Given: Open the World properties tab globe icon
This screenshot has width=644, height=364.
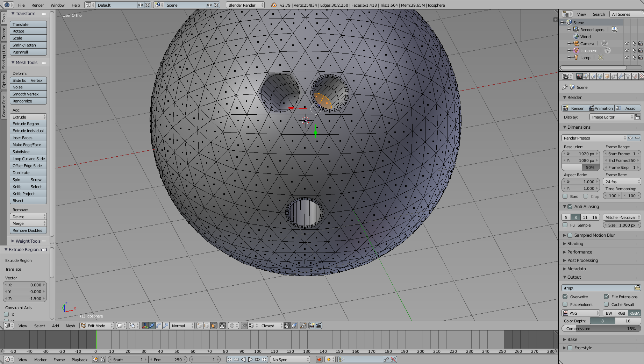Looking at the screenshot, I should (x=600, y=76).
